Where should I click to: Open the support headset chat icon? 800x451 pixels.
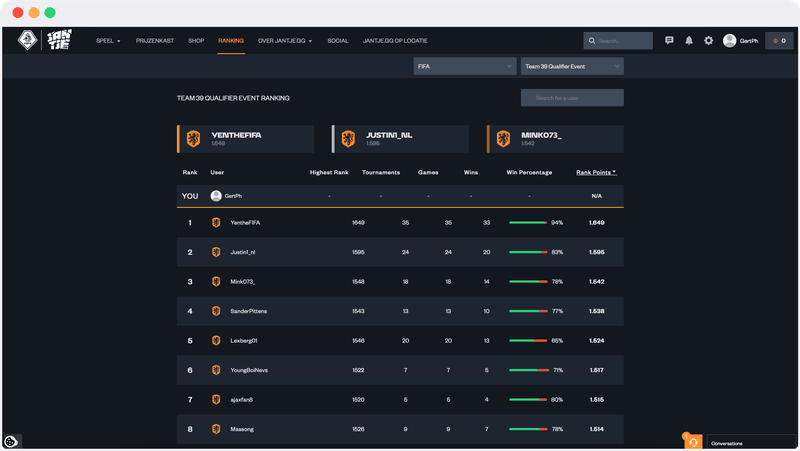point(693,441)
